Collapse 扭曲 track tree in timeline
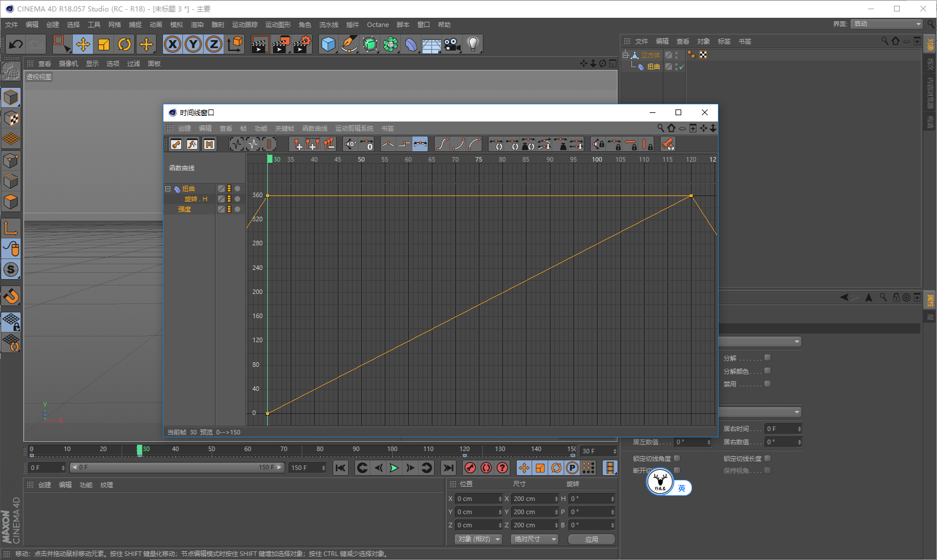The image size is (937, 560). click(168, 189)
